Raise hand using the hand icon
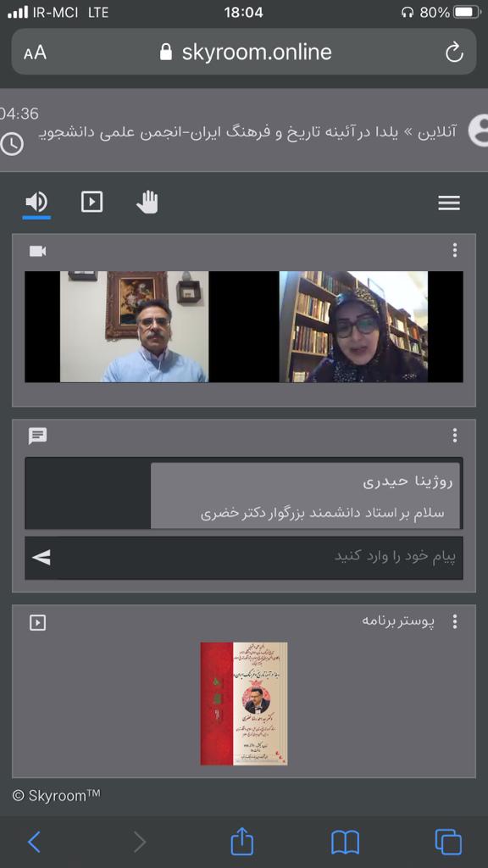488x868 pixels. click(x=147, y=202)
